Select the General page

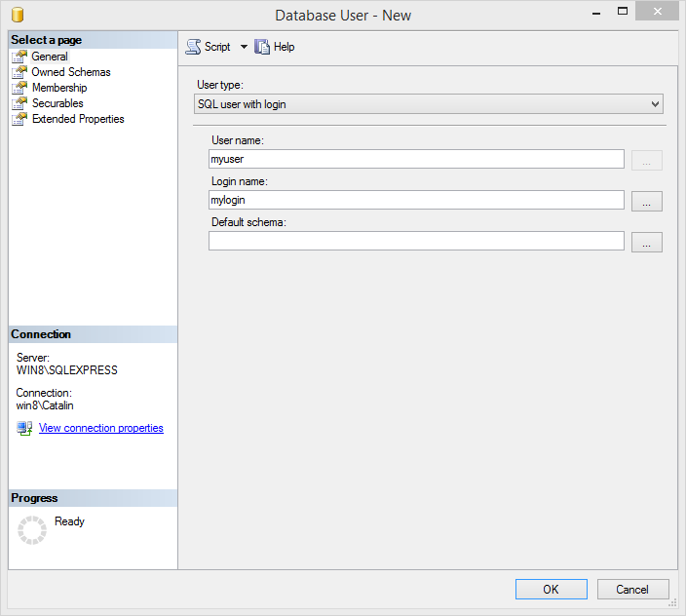click(50, 57)
